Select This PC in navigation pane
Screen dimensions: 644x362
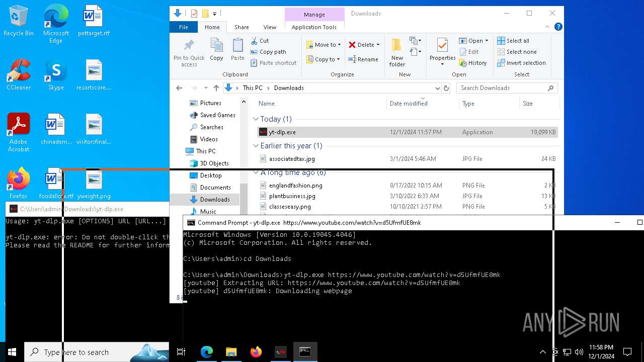[x=205, y=151]
